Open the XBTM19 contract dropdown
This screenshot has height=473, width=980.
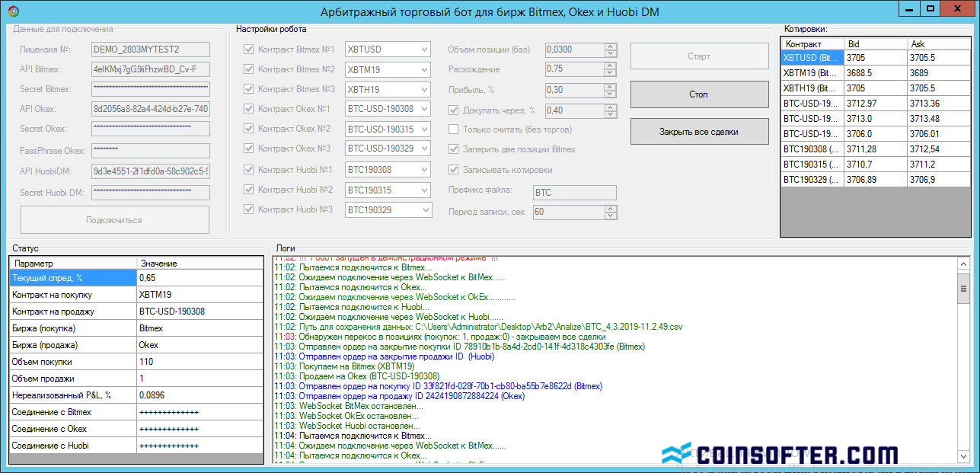[388, 69]
